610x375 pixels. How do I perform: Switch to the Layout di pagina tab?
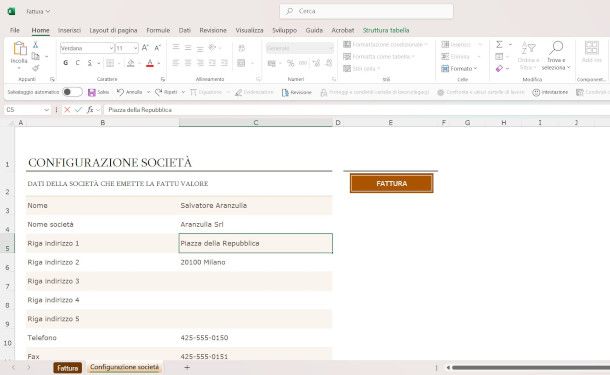pos(113,30)
